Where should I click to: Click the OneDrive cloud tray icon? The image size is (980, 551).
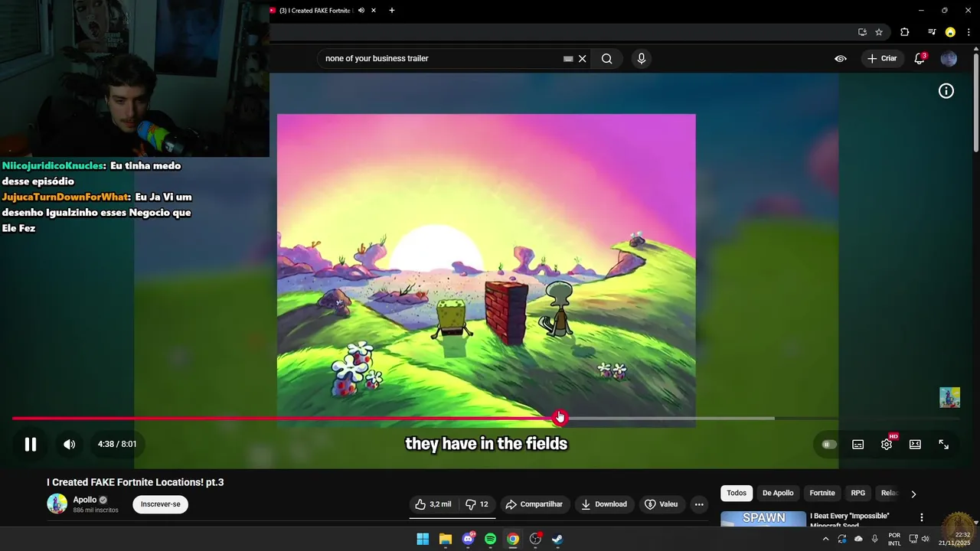pyautogui.click(x=858, y=539)
